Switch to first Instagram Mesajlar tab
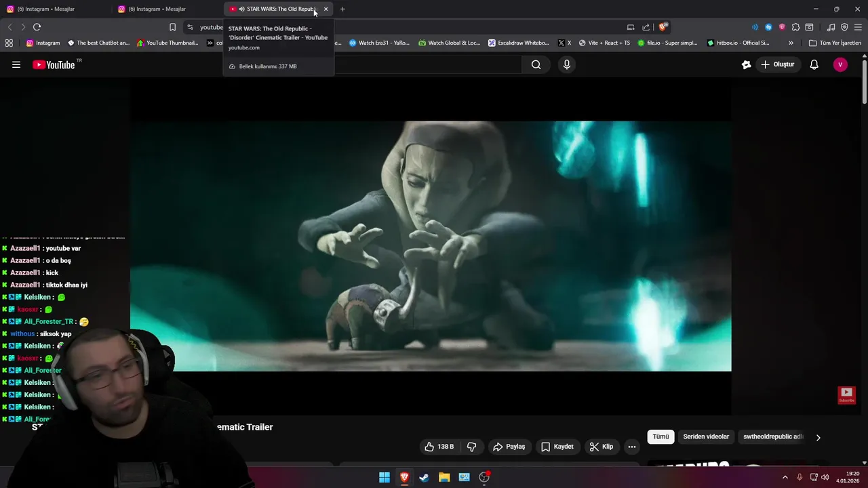 click(54, 9)
